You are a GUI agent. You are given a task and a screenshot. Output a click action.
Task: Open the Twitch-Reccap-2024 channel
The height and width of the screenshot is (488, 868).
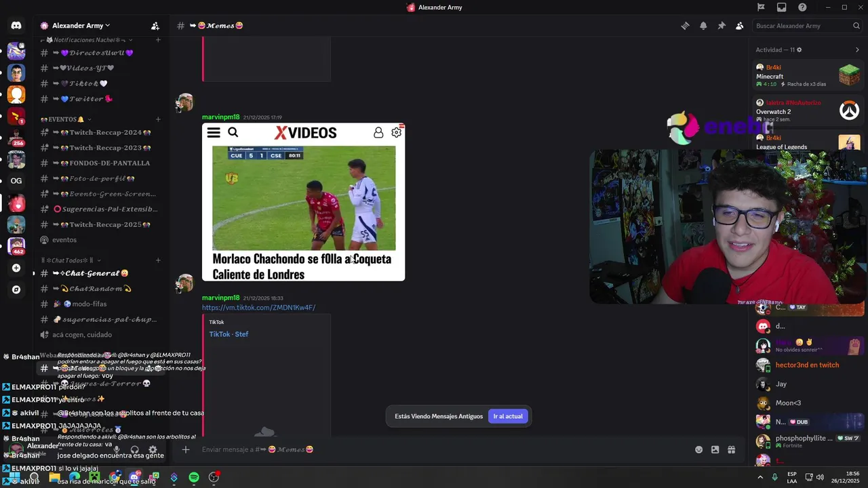(x=98, y=132)
